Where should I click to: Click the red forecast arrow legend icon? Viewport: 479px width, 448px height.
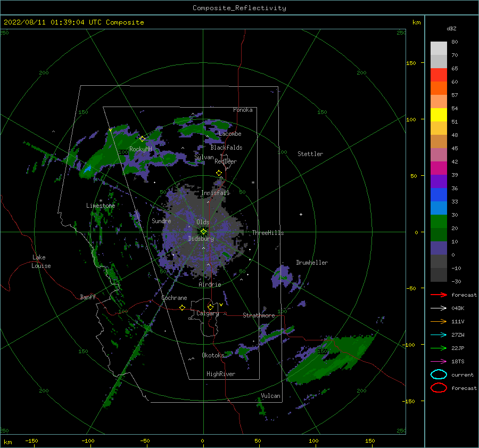pyautogui.click(x=439, y=295)
